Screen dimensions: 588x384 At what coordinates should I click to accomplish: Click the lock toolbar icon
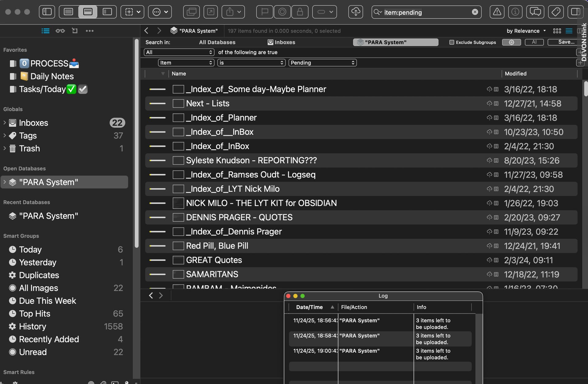click(300, 12)
